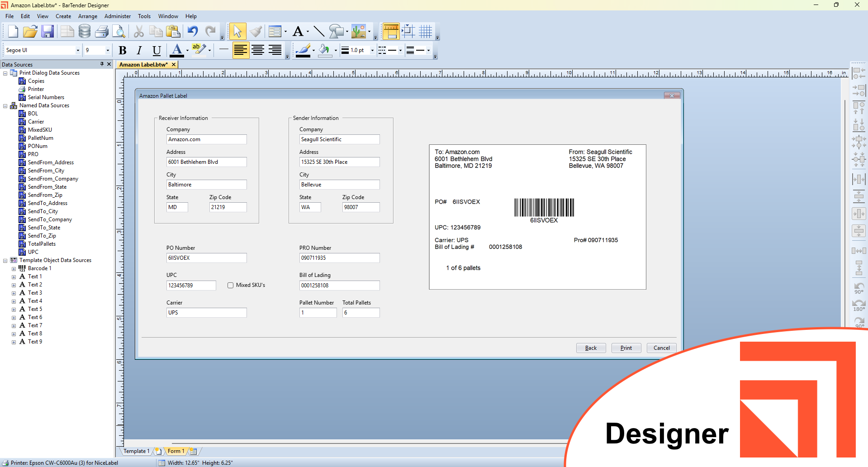The width and height of the screenshot is (868, 467).
Task: Pin the Data Sources panel
Action: coord(102,64)
